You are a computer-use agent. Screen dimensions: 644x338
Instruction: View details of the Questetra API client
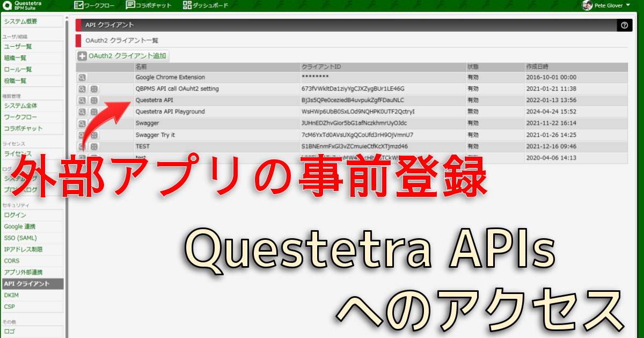(x=82, y=100)
